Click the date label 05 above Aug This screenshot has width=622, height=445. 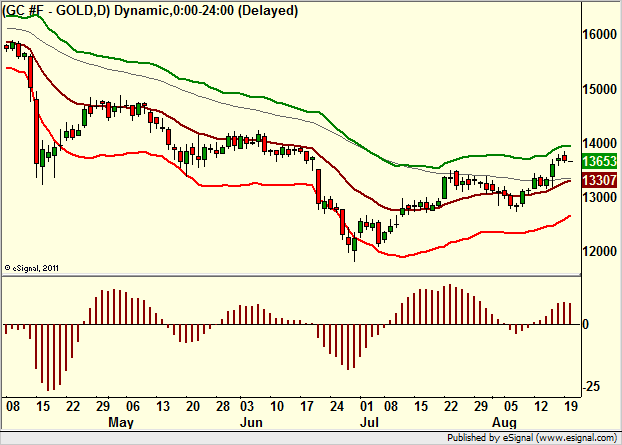click(x=511, y=406)
